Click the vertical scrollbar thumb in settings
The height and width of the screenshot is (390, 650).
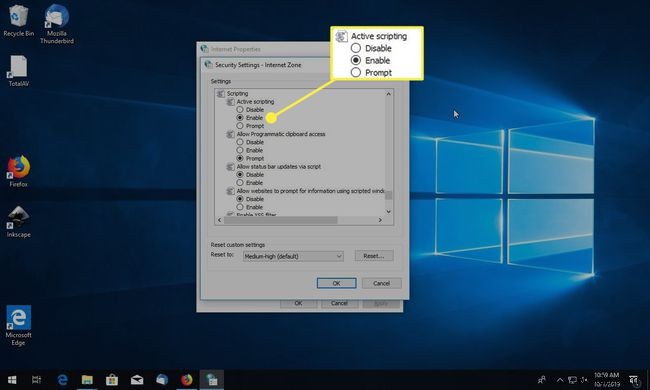(x=388, y=195)
